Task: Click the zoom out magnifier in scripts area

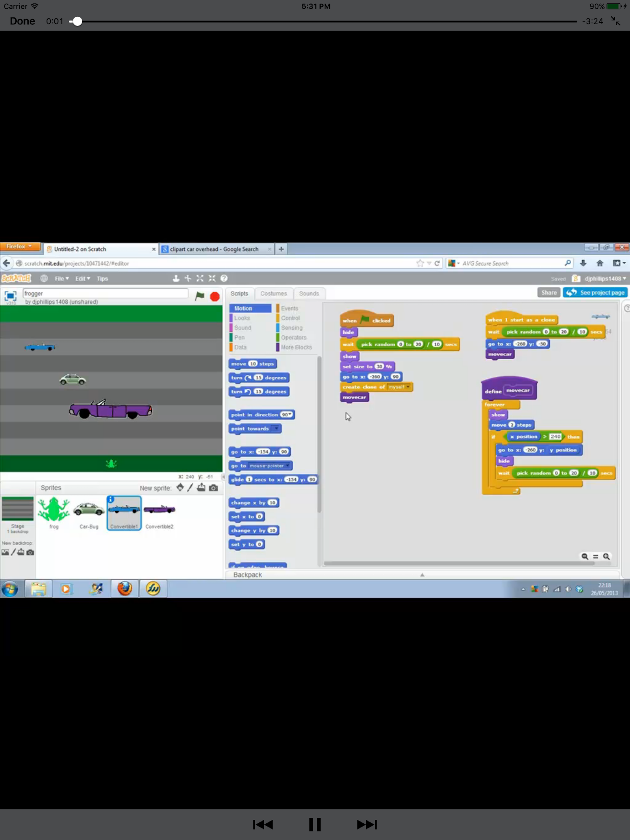Action: point(585,556)
